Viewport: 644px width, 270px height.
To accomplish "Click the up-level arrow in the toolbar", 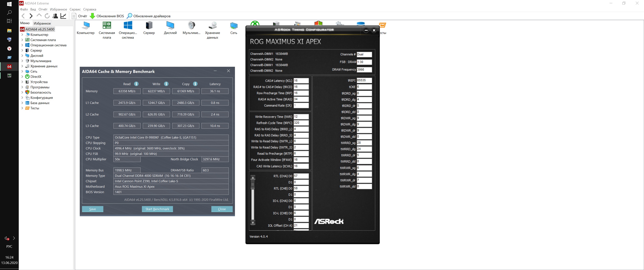I will (x=39, y=16).
